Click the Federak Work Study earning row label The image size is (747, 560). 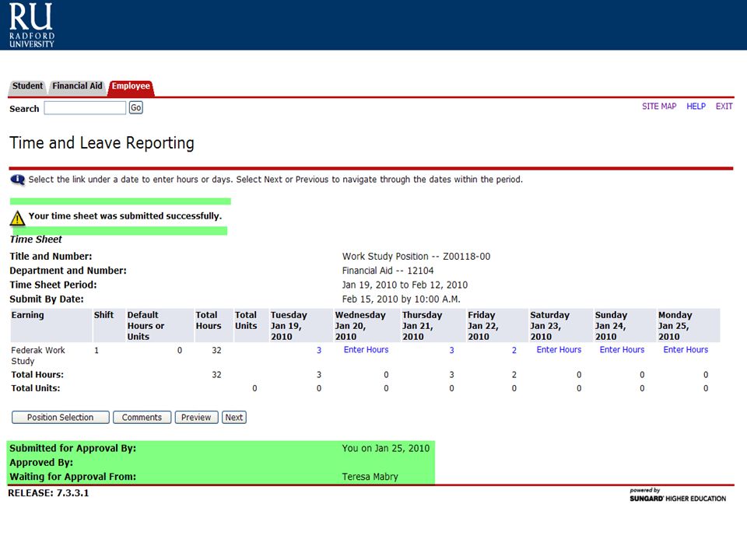click(38, 355)
